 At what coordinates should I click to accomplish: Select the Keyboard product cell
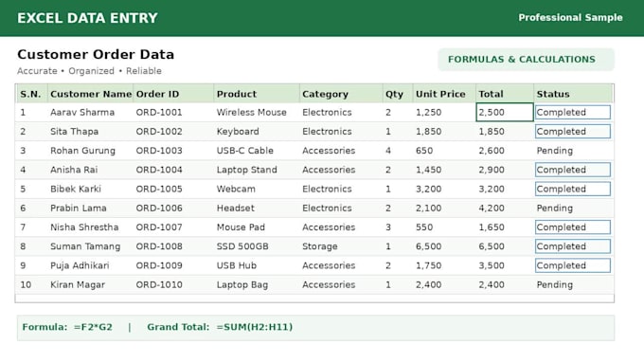pos(238,132)
